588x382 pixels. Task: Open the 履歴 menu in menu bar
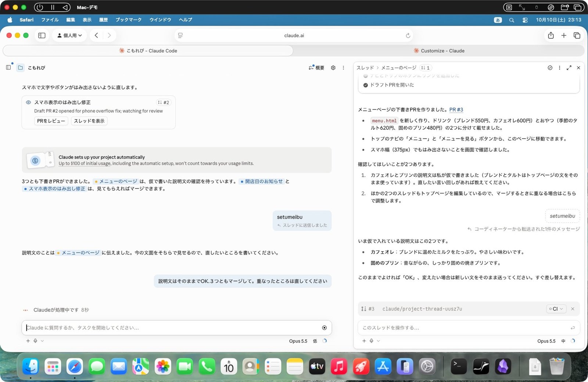click(103, 20)
